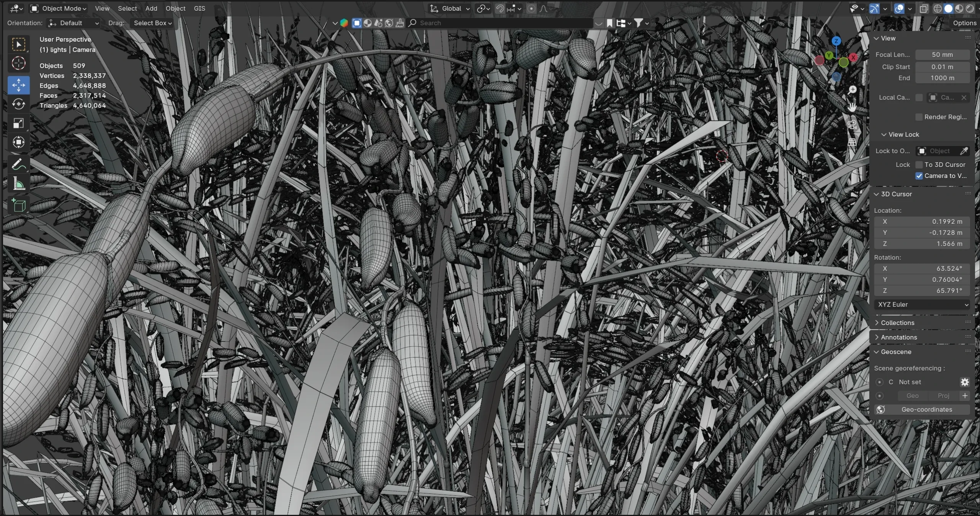The height and width of the screenshot is (516, 980).
Task: Enable Render Region checkbox
Action: [918, 117]
